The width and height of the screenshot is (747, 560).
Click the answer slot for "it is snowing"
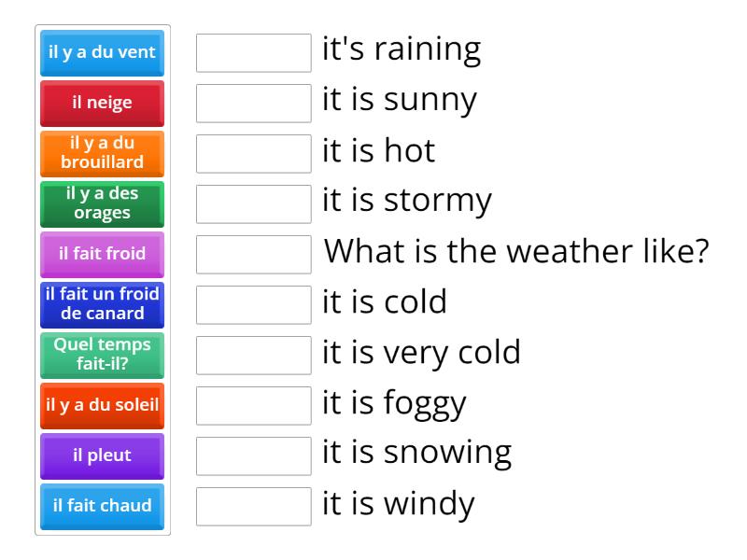coord(253,455)
